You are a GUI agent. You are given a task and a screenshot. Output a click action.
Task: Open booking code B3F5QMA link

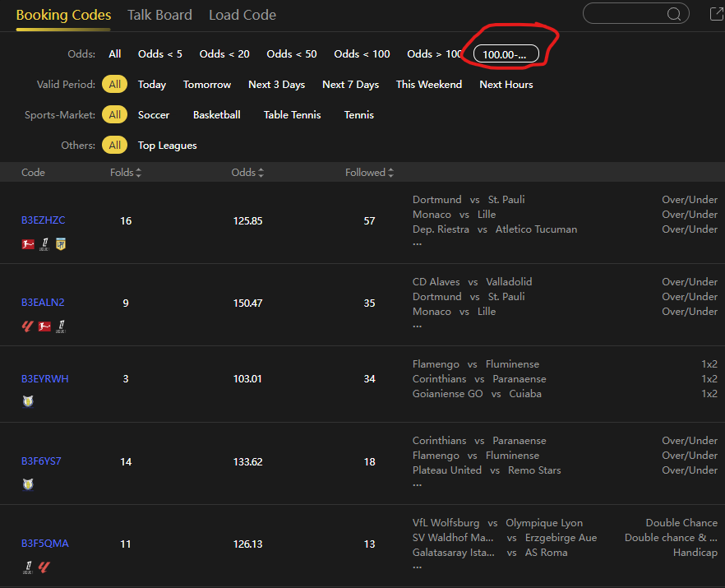click(45, 544)
